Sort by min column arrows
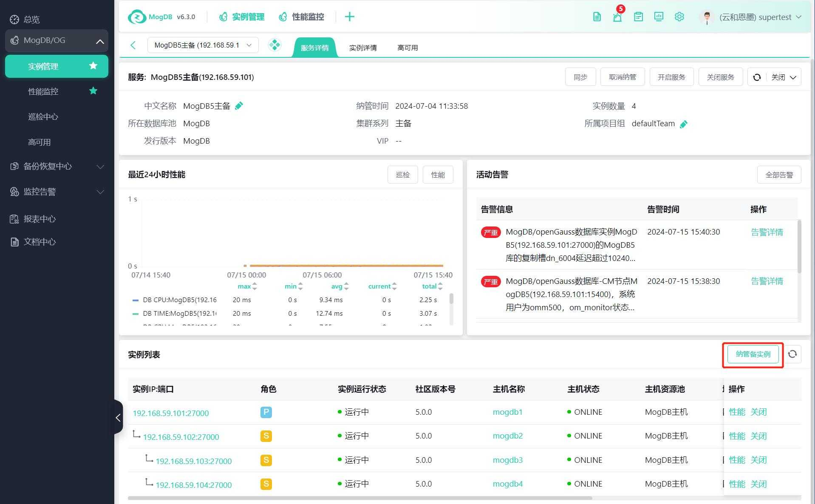This screenshot has width=815, height=504. [x=300, y=286]
